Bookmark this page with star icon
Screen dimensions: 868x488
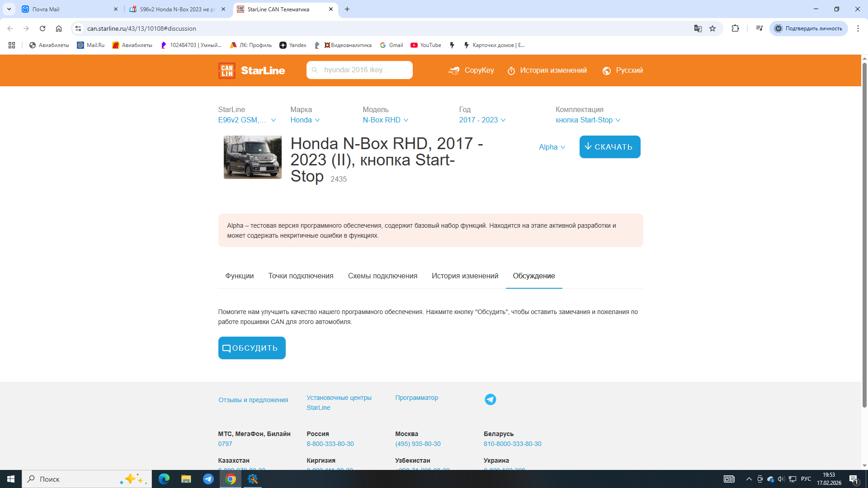pyautogui.click(x=712, y=28)
